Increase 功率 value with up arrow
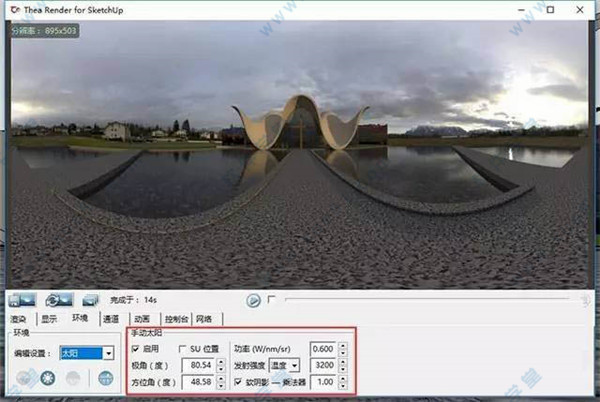 tap(343, 345)
